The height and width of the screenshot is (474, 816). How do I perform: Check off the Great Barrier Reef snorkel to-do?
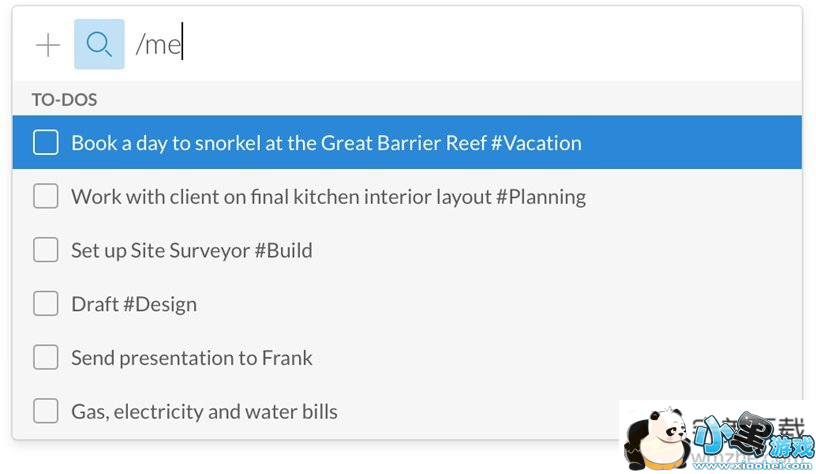point(46,143)
